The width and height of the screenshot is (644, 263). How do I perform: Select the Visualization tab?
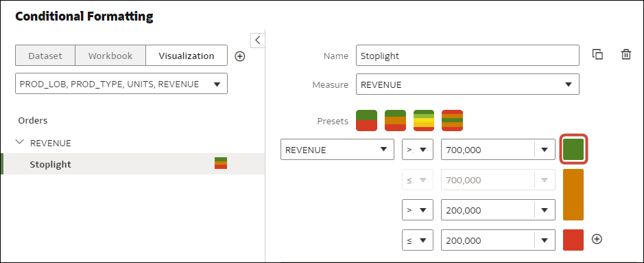pyautogui.click(x=187, y=56)
